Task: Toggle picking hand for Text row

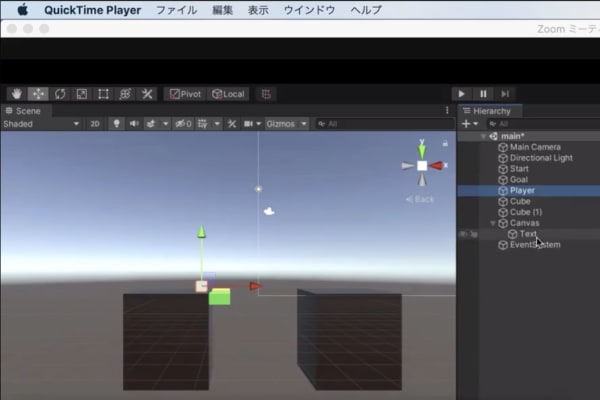Action: pyautogui.click(x=474, y=234)
